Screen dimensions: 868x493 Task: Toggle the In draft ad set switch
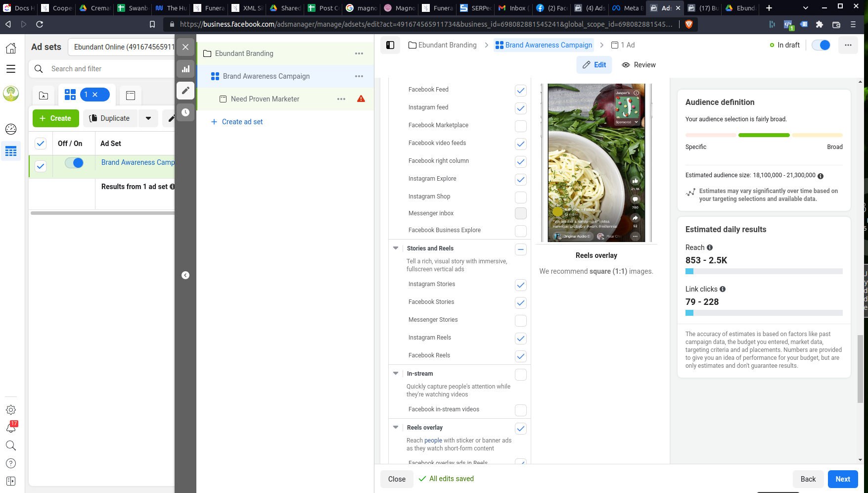tap(821, 45)
